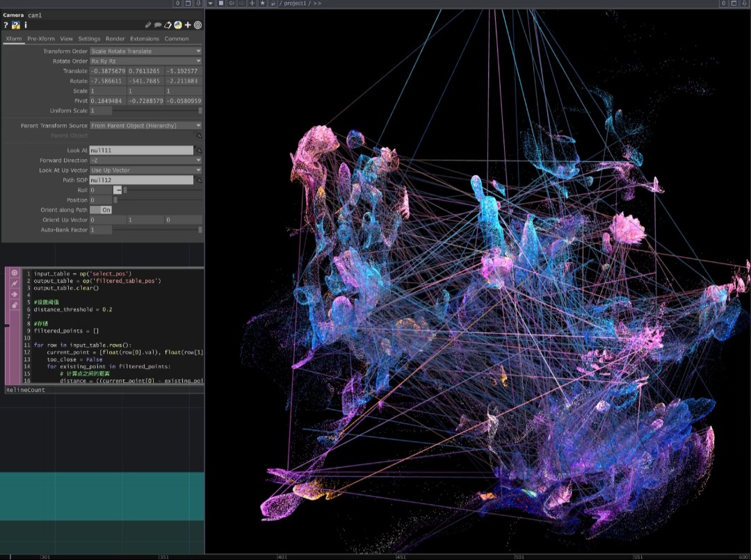
Task: Open the Look At Up Vector dropdown
Action: coord(146,170)
